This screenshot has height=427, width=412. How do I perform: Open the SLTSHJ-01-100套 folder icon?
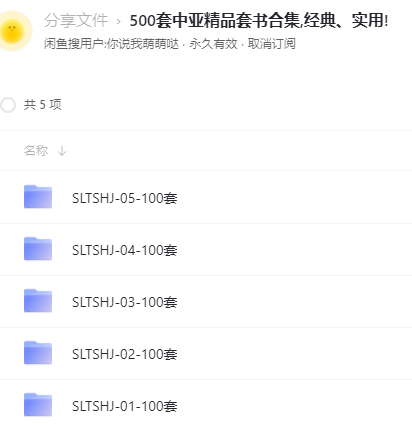click(x=38, y=405)
